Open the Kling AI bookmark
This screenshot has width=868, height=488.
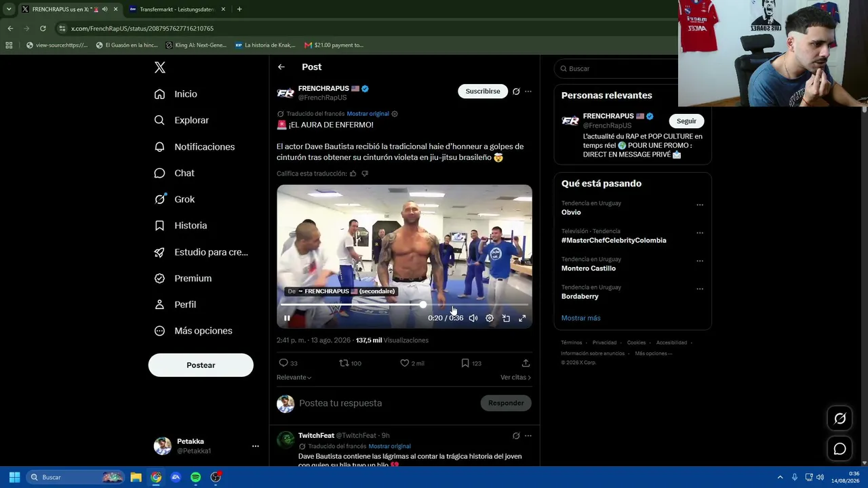point(196,45)
